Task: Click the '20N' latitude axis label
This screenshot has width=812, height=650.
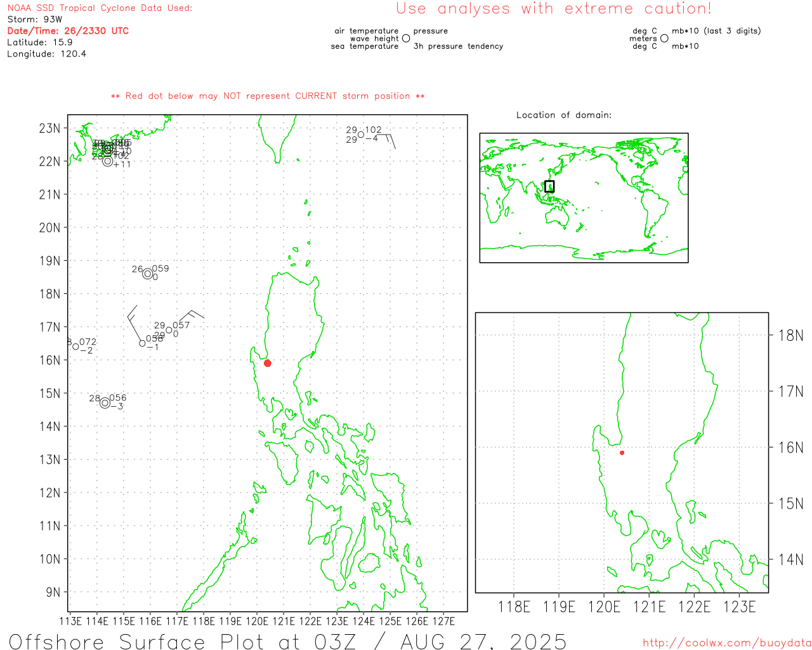Action: (49, 228)
